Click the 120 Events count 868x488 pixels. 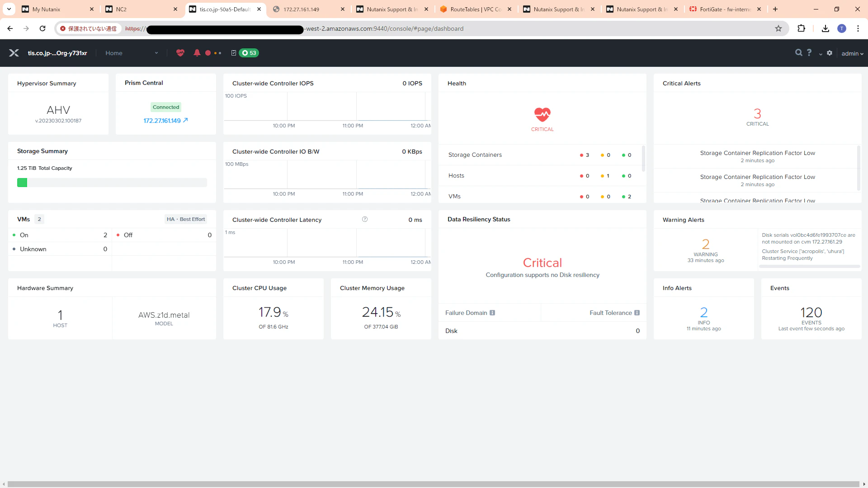click(x=811, y=313)
